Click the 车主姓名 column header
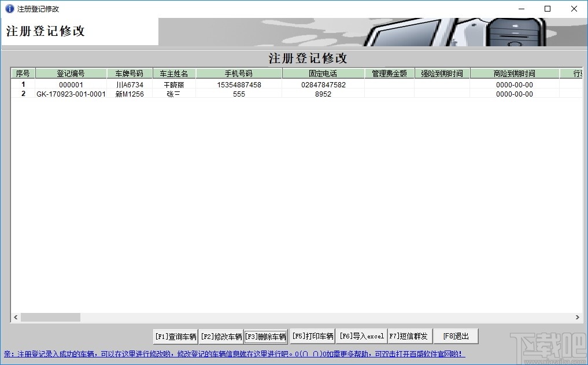Image resolution: width=588 pixels, height=365 pixels. click(x=173, y=73)
